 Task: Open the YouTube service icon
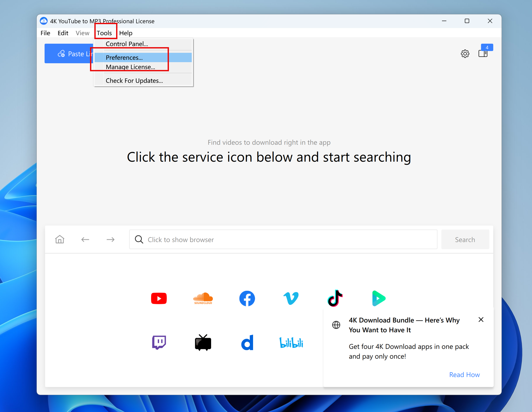(158, 298)
